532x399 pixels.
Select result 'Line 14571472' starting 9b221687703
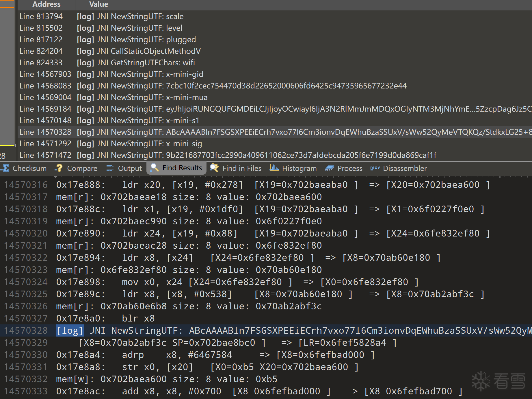(275, 155)
